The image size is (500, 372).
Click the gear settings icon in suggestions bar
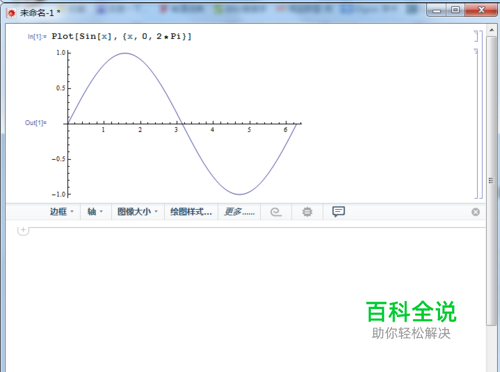coord(307,212)
